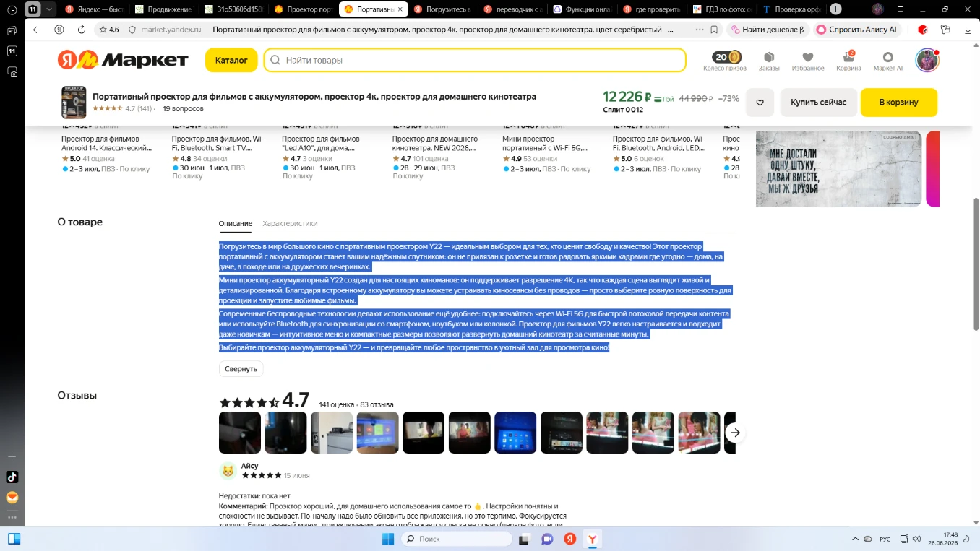The image size is (980, 551).
Task: Bookmark this page using the bookmark icon
Action: coord(714,30)
